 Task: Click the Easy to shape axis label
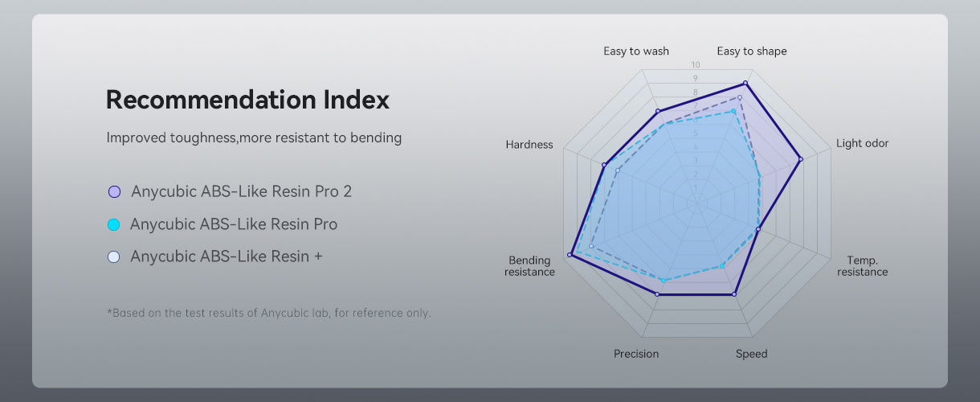(x=752, y=51)
